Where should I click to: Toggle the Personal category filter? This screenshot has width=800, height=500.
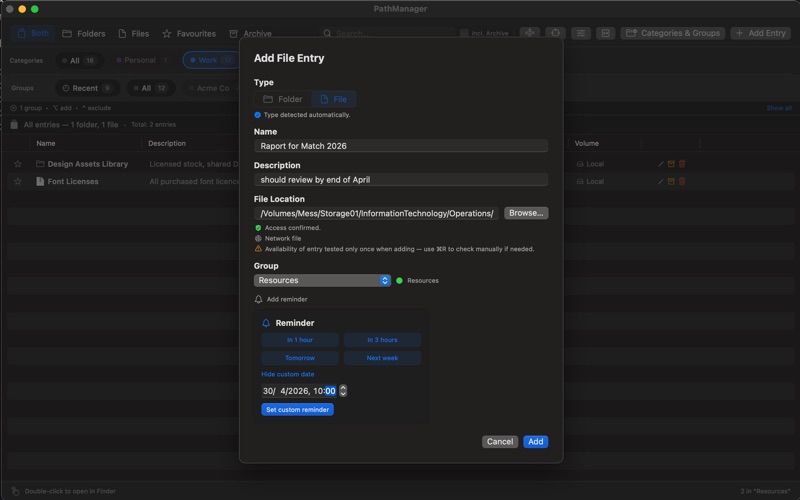[142, 60]
